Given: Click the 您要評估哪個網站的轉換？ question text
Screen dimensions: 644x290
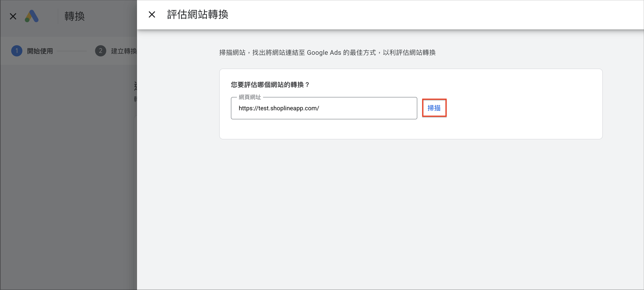Looking at the screenshot, I should [270, 85].
